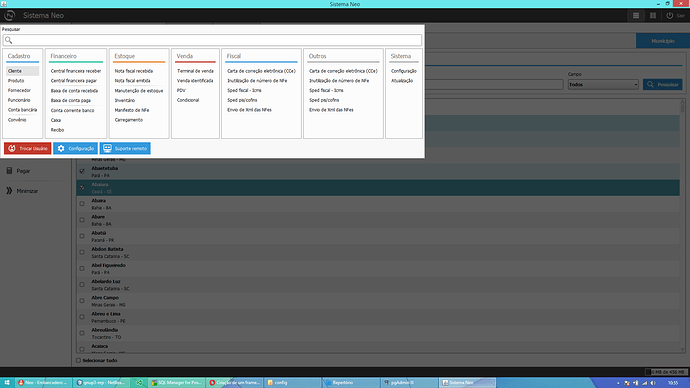
Task: Enable the Selecionar tudo checkbox
Action: (78, 360)
